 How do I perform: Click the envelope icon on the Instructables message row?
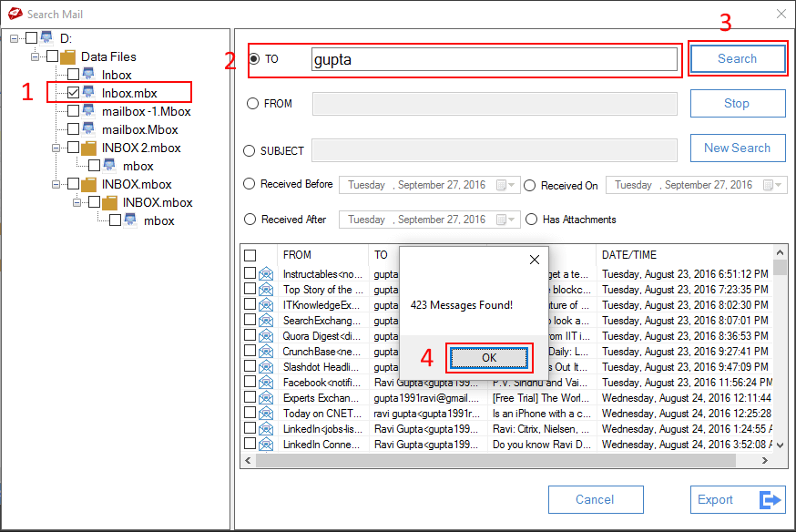[x=265, y=273]
